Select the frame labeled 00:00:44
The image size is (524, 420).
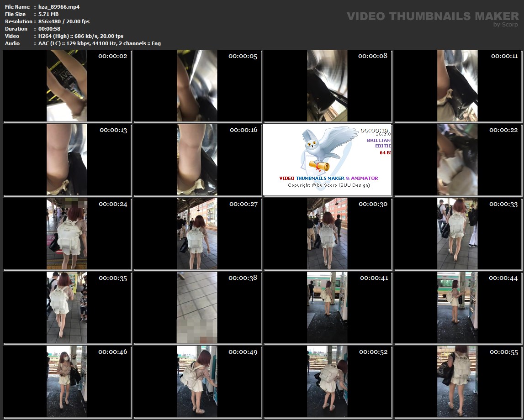[x=457, y=308]
